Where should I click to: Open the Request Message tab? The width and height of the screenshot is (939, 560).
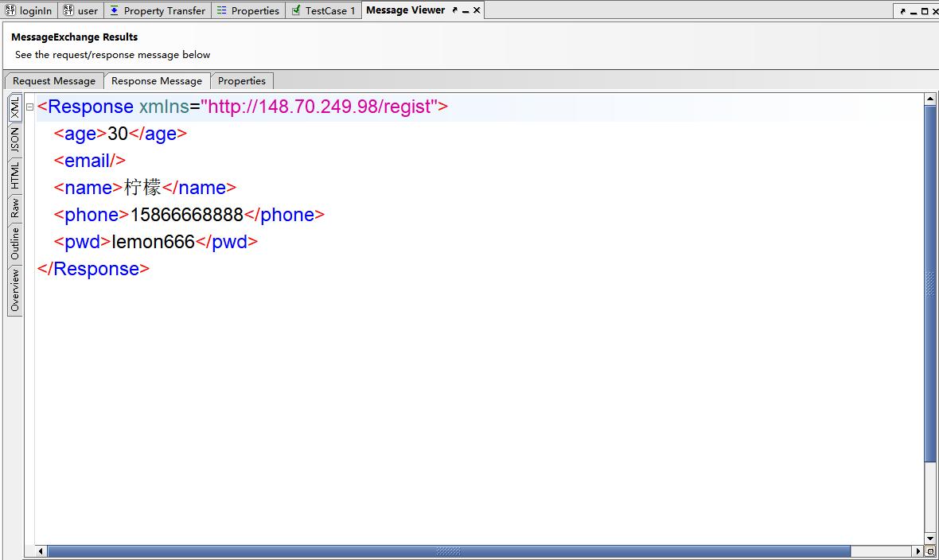point(54,81)
